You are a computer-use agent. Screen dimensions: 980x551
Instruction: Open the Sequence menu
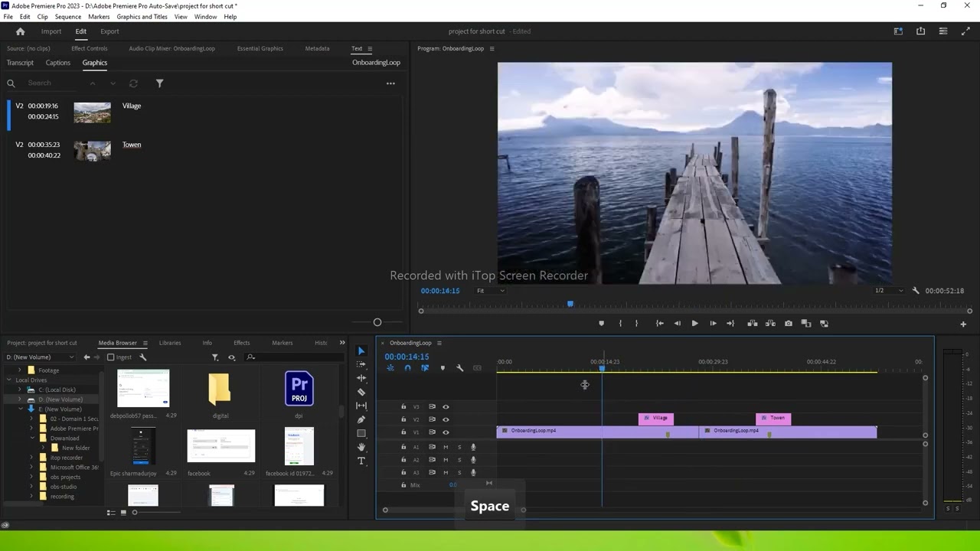[68, 17]
